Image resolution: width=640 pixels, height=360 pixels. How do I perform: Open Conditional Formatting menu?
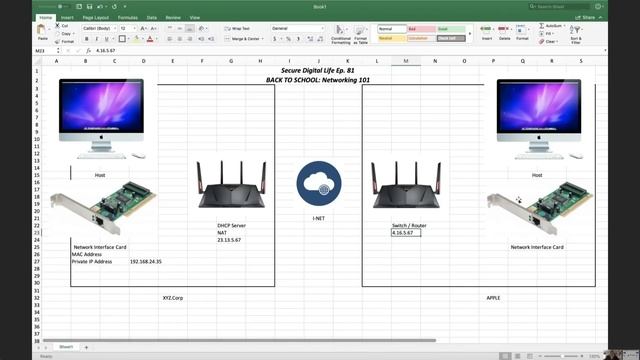[341, 34]
